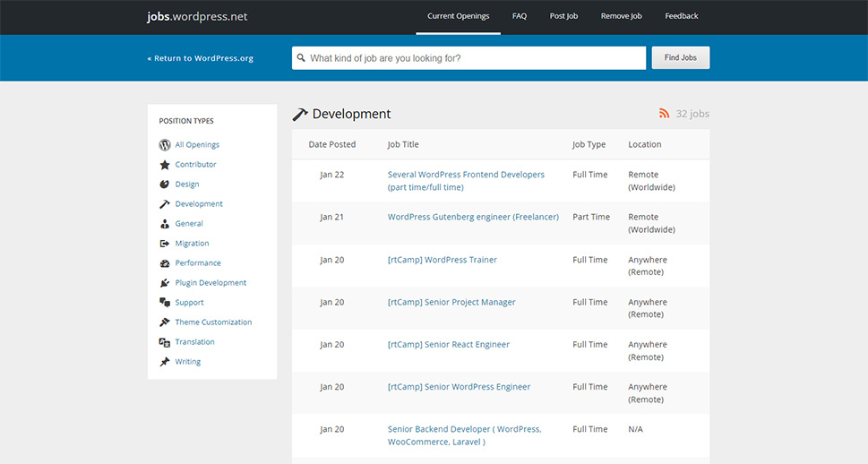Click the Part Time job type cell
The height and width of the screenshot is (464, 868).
click(591, 217)
